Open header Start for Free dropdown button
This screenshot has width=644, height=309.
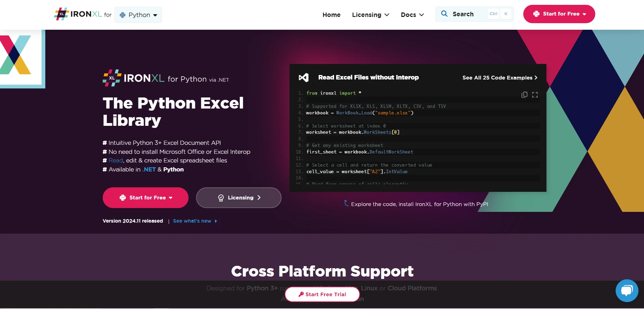click(x=559, y=14)
